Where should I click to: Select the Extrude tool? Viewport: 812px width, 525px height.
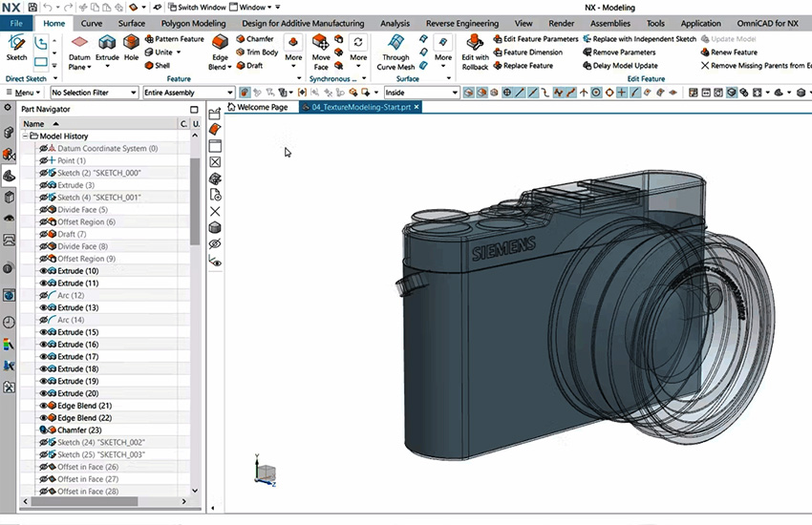click(x=107, y=48)
